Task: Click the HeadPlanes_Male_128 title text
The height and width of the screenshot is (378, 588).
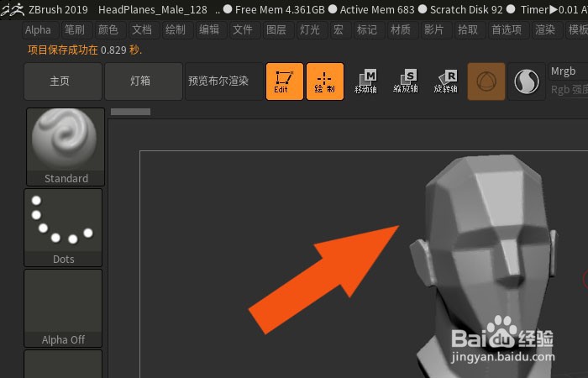Action: pyautogui.click(x=153, y=10)
